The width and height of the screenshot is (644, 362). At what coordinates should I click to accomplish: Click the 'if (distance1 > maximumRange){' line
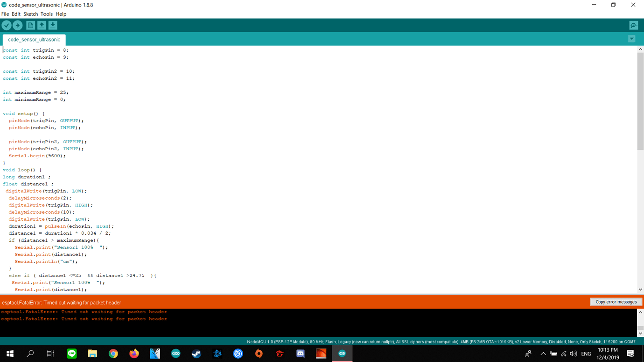(54, 240)
